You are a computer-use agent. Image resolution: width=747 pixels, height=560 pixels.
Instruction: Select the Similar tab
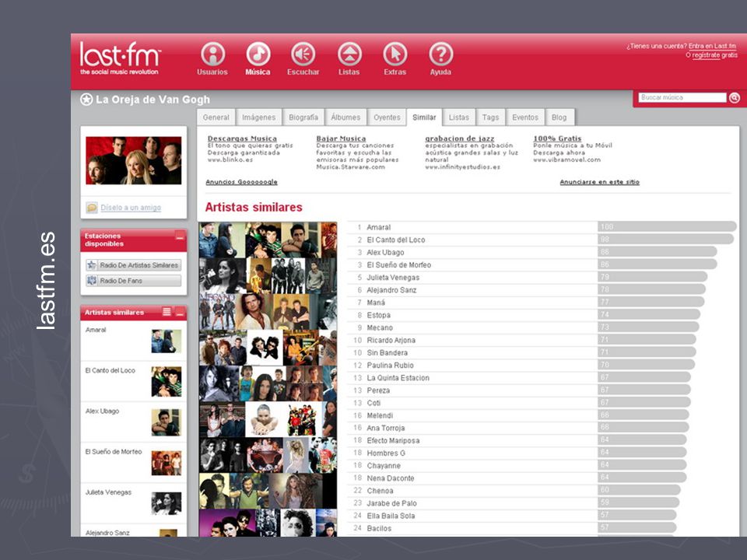tap(424, 117)
